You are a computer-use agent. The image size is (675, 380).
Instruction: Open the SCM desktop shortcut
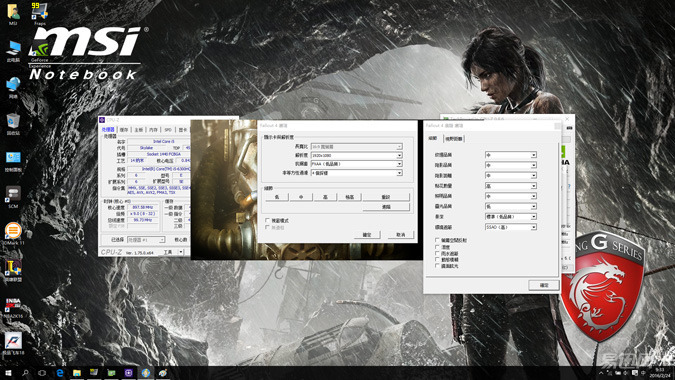[x=13, y=196]
